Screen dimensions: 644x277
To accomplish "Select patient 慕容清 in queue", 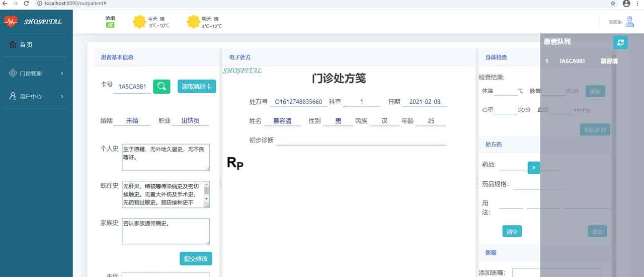I will 609,61.
